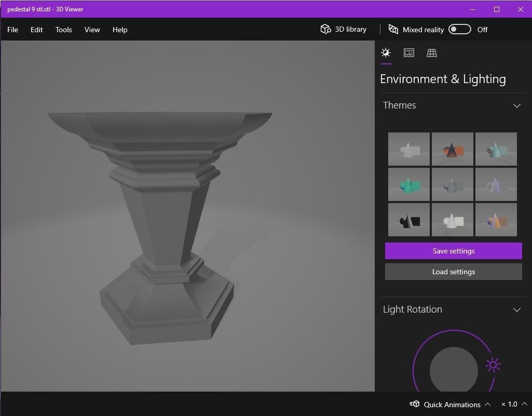The image size is (532, 416).
Task: Open the Help menu
Action: (120, 30)
